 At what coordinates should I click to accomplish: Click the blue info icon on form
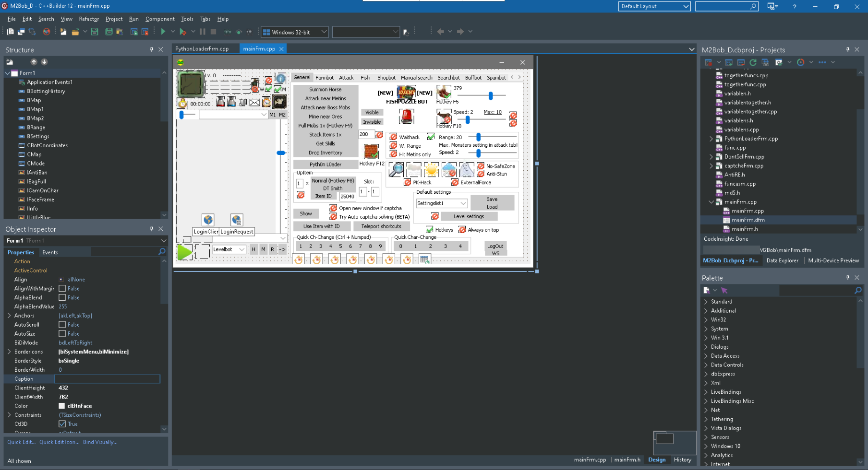tap(281, 79)
